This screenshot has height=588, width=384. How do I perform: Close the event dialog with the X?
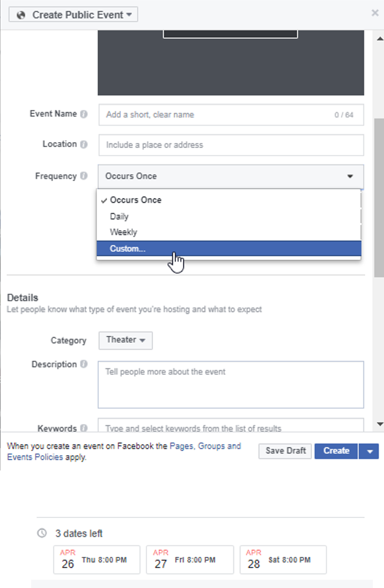[x=375, y=13]
